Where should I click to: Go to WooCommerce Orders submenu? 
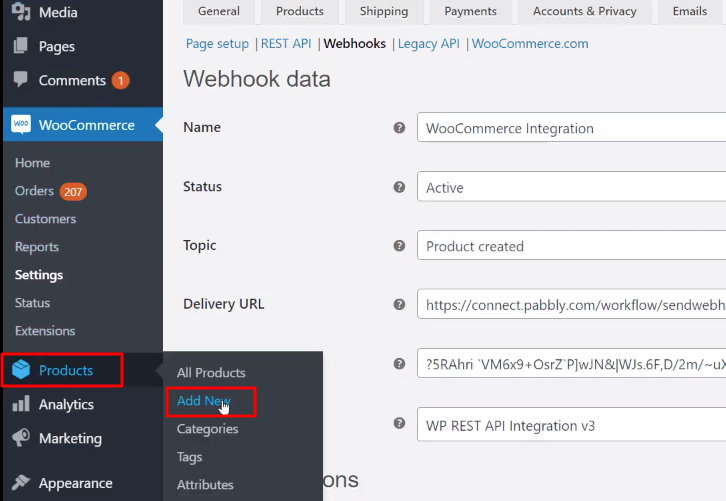click(x=34, y=191)
